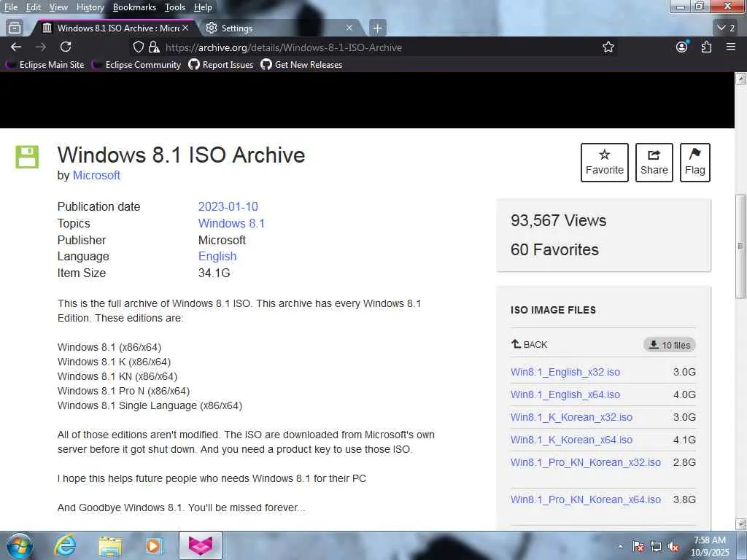Open Report Issues bookmark
Screen dimensions: 747x560
click(x=221, y=65)
